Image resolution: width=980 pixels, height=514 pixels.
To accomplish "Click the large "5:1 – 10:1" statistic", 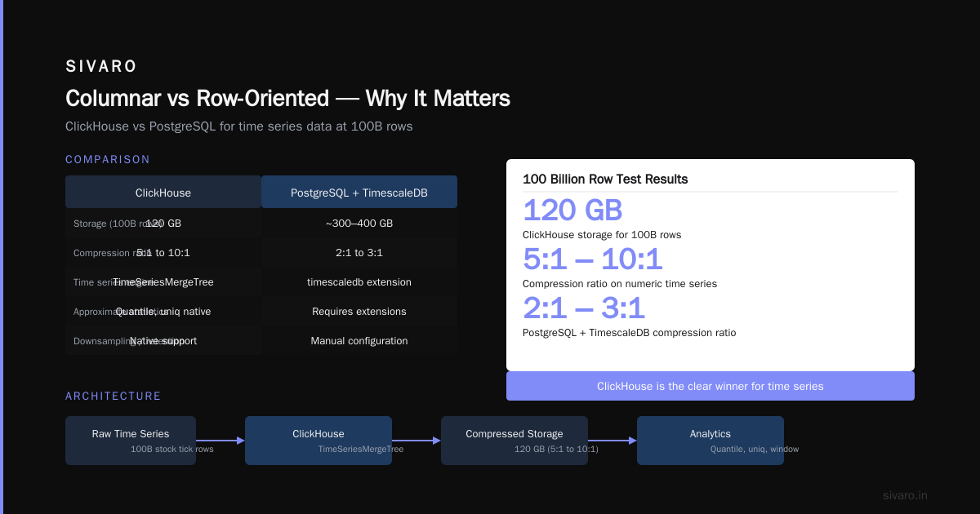I will click(593, 259).
